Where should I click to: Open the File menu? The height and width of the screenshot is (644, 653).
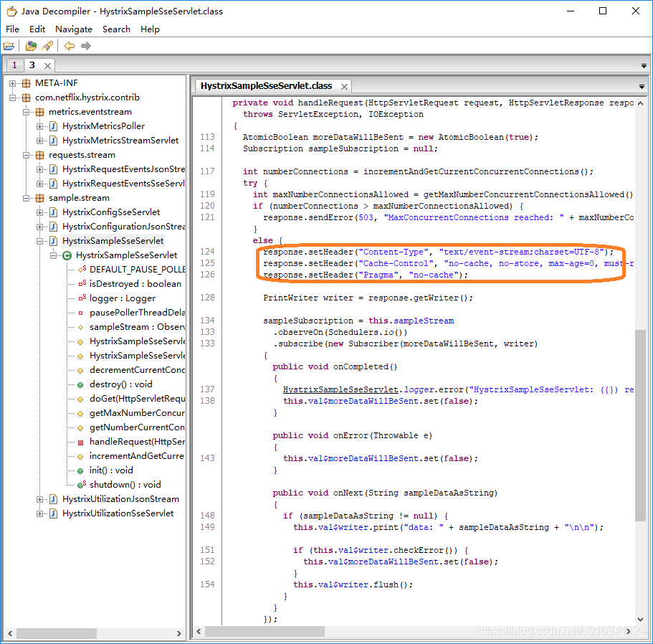click(12, 29)
